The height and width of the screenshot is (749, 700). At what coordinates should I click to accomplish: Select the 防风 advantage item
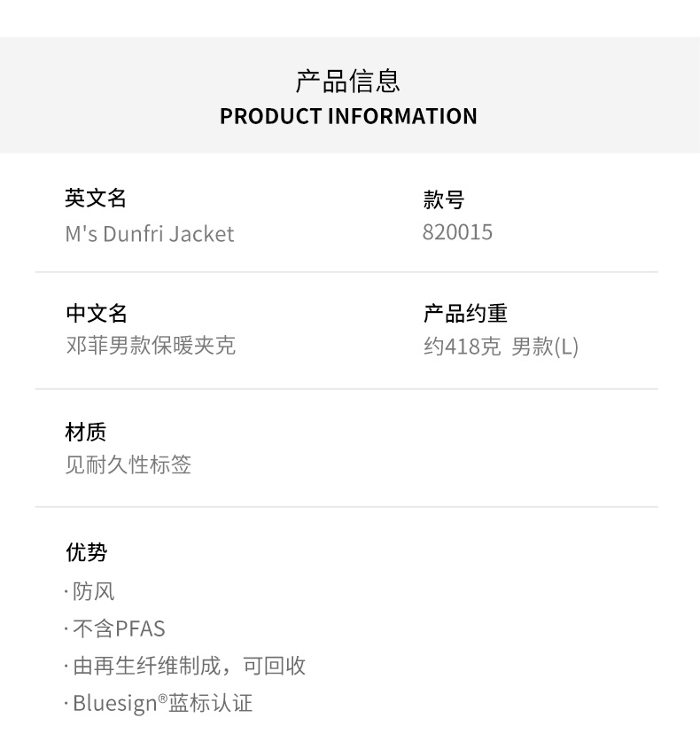pyautogui.click(x=93, y=591)
